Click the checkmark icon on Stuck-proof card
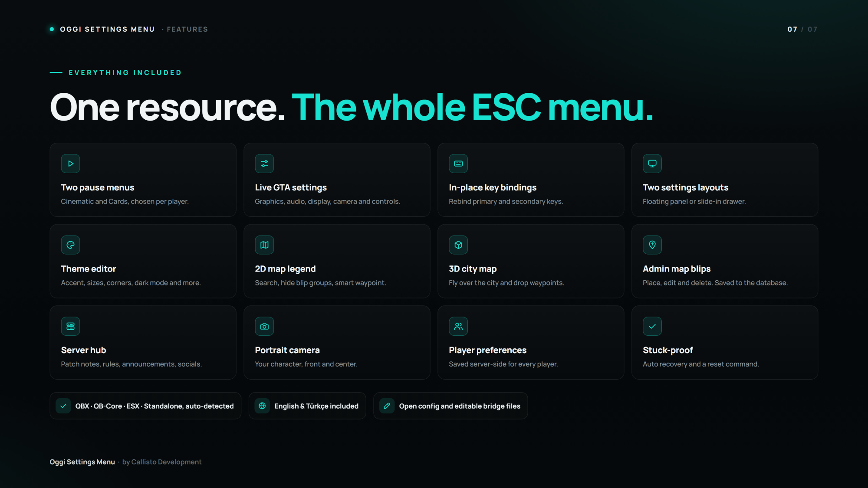Image resolution: width=868 pixels, height=488 pixels. (x=652, y=326)
